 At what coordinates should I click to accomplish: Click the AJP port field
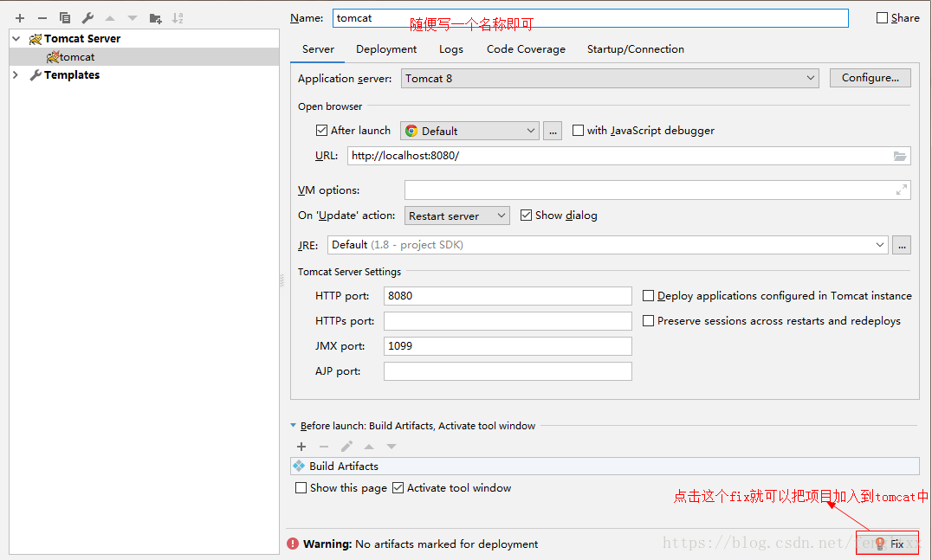click(508, 371)
